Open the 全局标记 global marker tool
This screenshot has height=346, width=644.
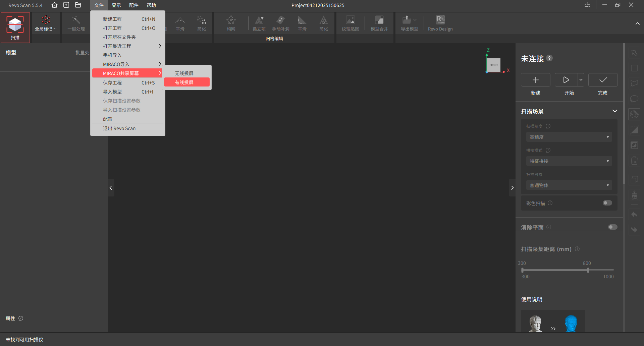pos(46,23)
